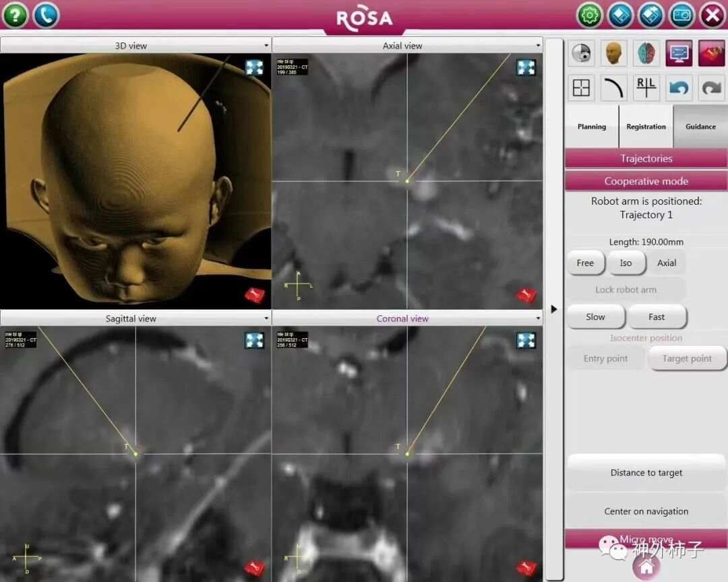Switch to the Planning tab
Image resolution: width=728 pixels, height=582 pixels.
click(x=591, y=127)
